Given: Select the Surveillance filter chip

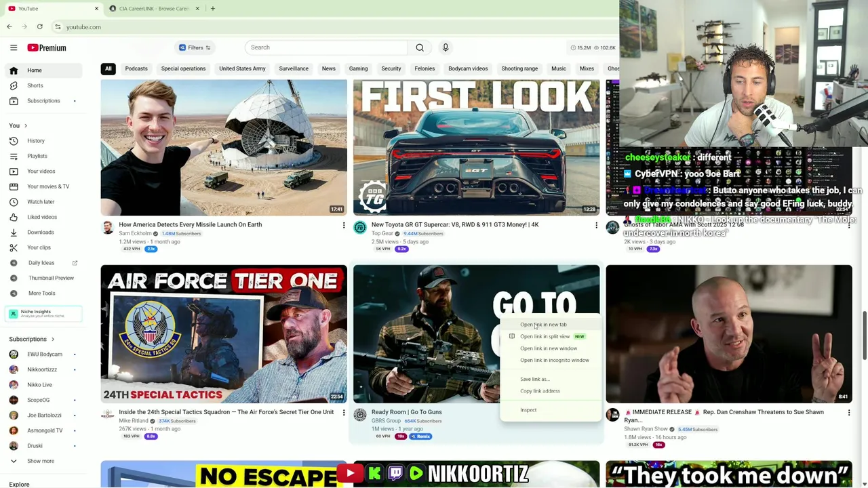Looking at the screenshot, I should pyautogui.click(x=294, y=68).
